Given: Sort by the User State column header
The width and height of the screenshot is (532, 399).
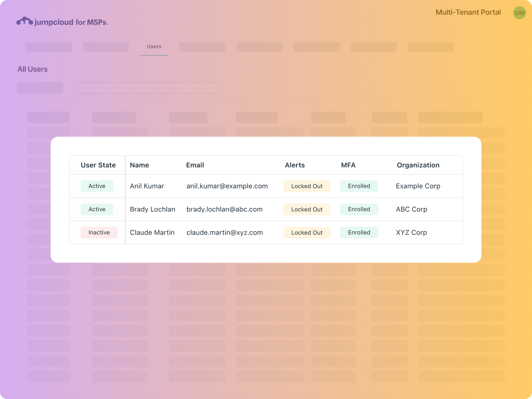Looking at the screenshot, I should [98, 165].
